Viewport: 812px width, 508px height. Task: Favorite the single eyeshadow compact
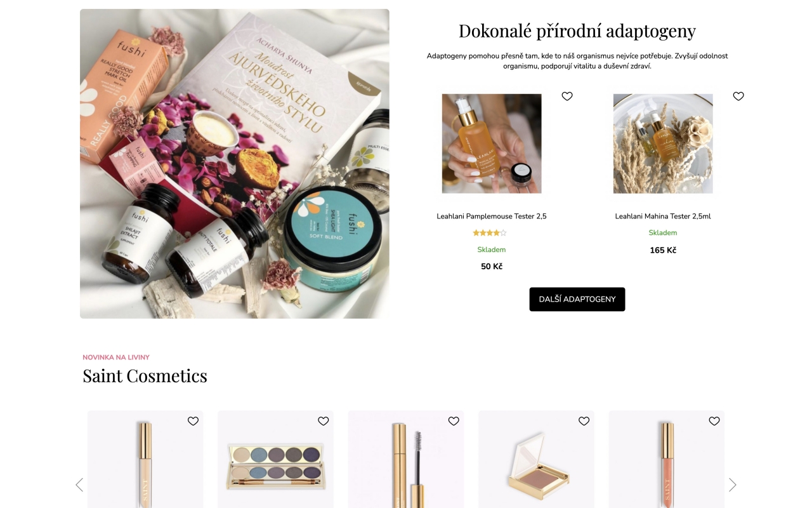584,421
